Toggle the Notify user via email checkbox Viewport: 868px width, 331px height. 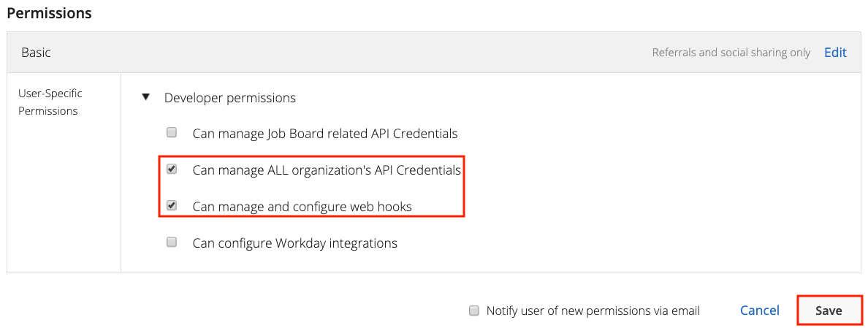click(473, 311)
